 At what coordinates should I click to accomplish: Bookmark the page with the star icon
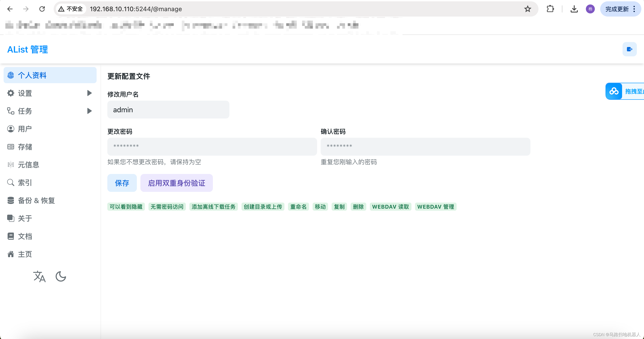[527, 9]
